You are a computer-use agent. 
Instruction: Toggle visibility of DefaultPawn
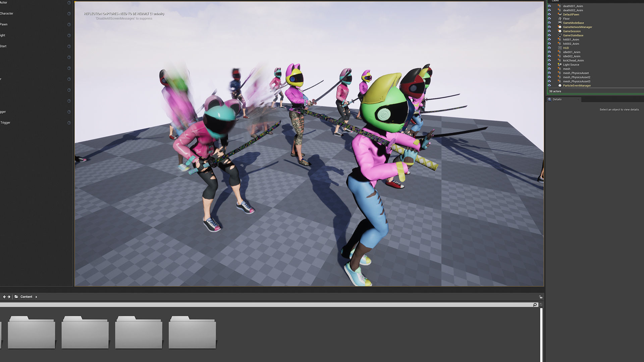click(x=549, y=14)
